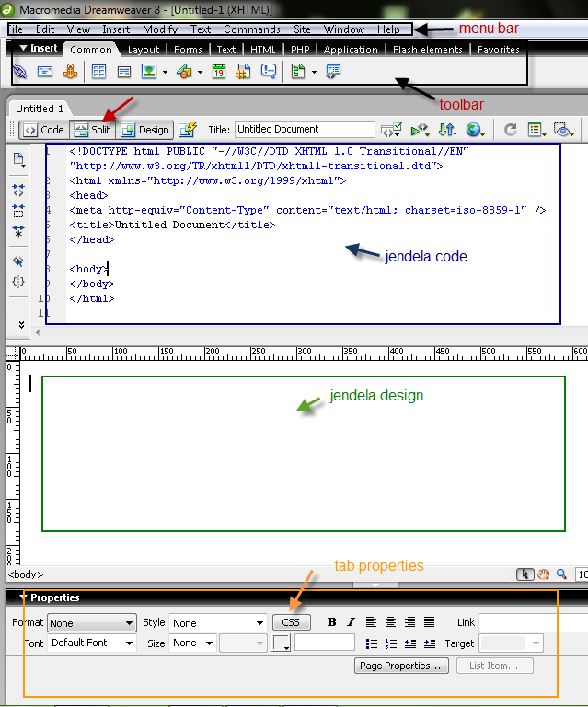Switch to Split view
Image resolution: width=588 pixels, height=707 pixels.
point(92,130)
